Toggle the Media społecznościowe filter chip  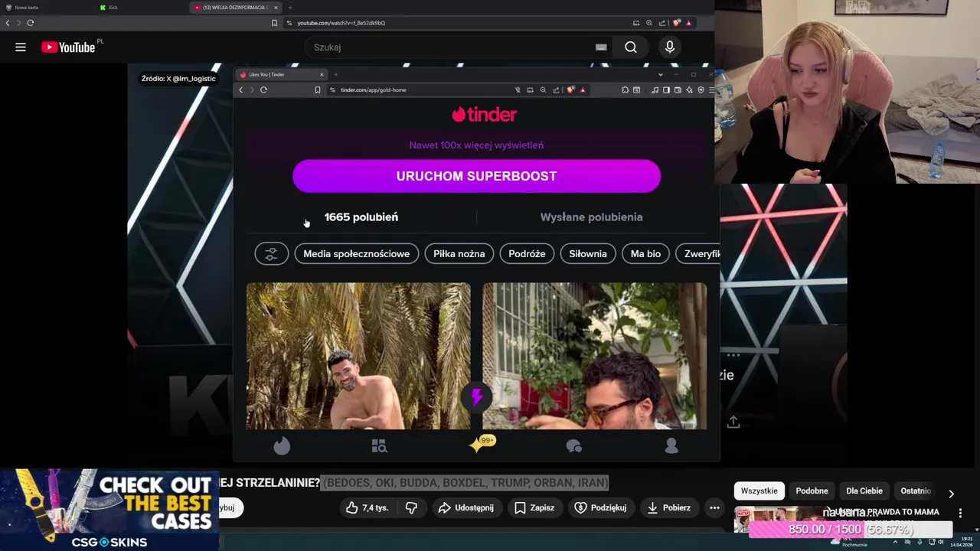pos(356,254)
